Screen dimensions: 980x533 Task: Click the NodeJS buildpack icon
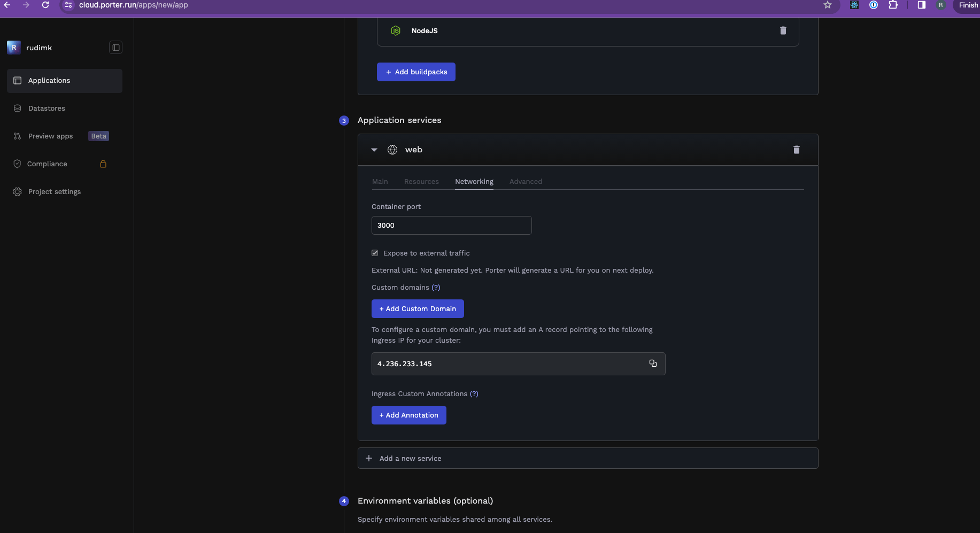tap(396, 31)
